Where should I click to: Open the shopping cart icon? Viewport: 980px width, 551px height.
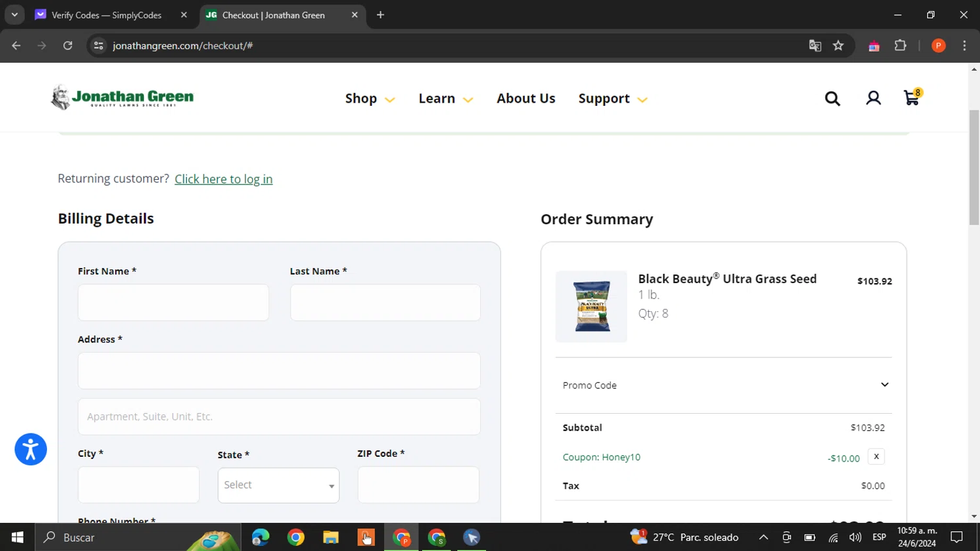point(912,97)
